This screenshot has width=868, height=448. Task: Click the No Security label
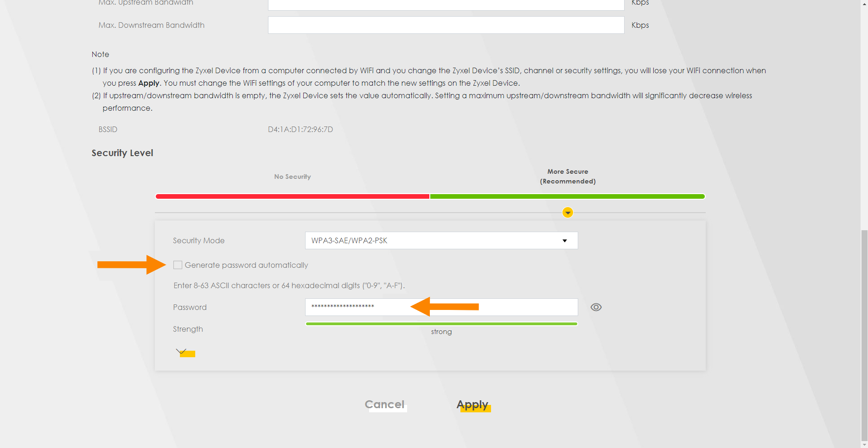[293, 177]
